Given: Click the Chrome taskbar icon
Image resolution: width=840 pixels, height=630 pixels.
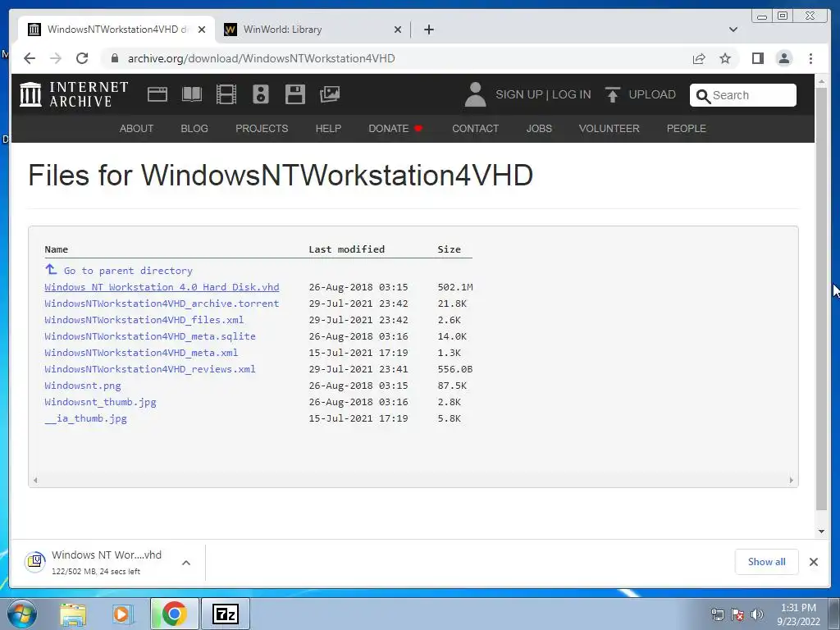Looking at the screenshot, I should tap(174, 614).
